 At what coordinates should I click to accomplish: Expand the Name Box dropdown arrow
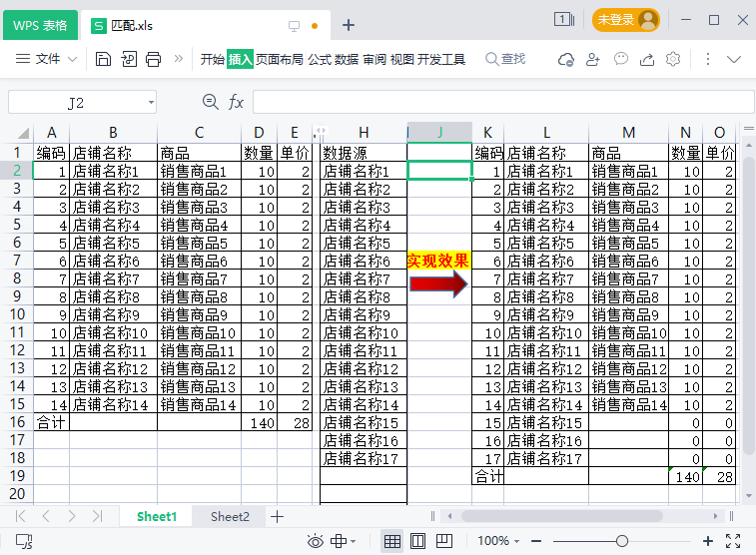151,102
